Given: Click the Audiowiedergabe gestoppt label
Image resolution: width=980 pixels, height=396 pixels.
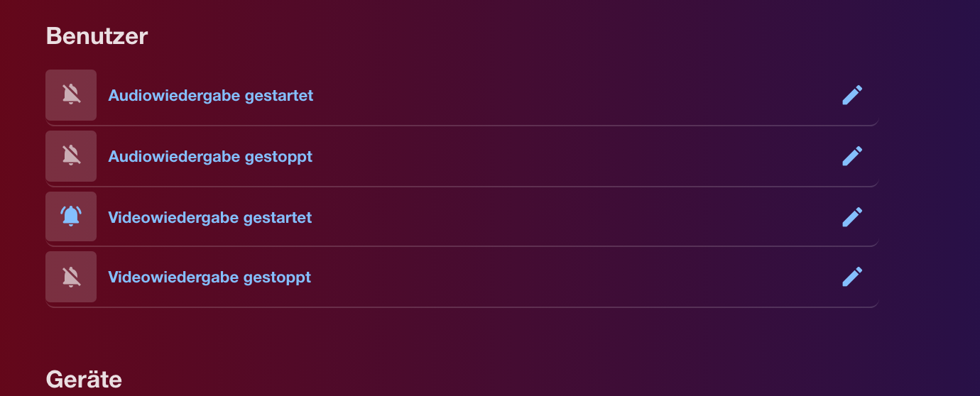Looking at the screenshot, I should [x=210, y=156].
